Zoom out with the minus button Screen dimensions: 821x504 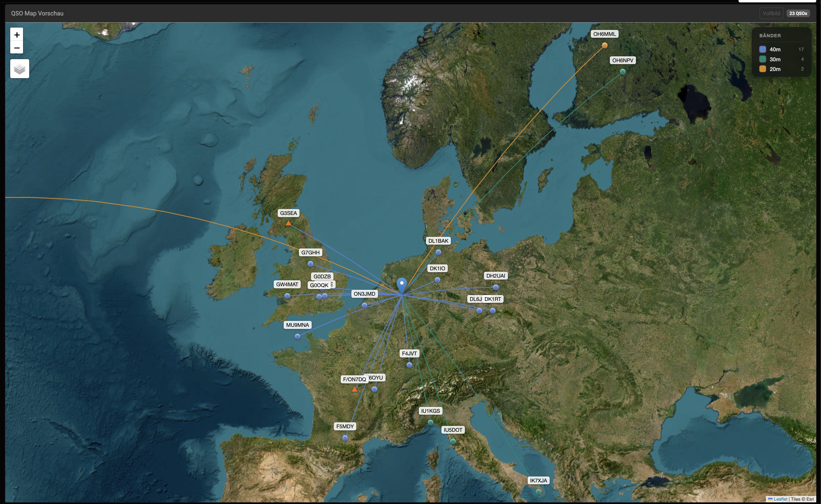[x=17, y=48]
